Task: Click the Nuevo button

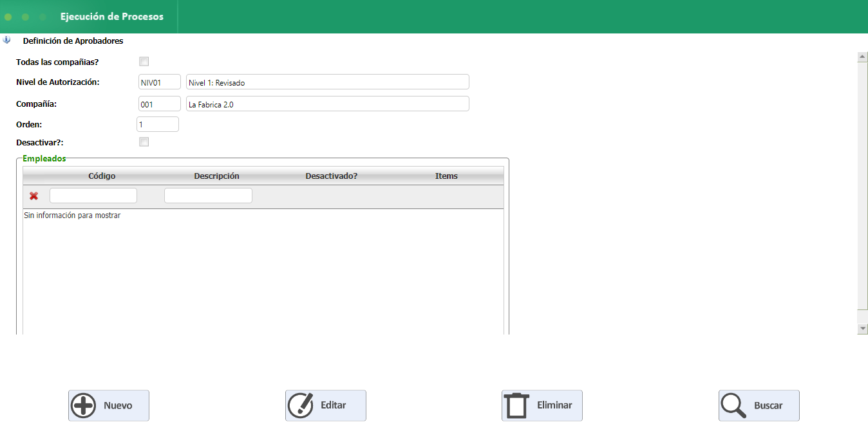Action: (x=109, y=405)
